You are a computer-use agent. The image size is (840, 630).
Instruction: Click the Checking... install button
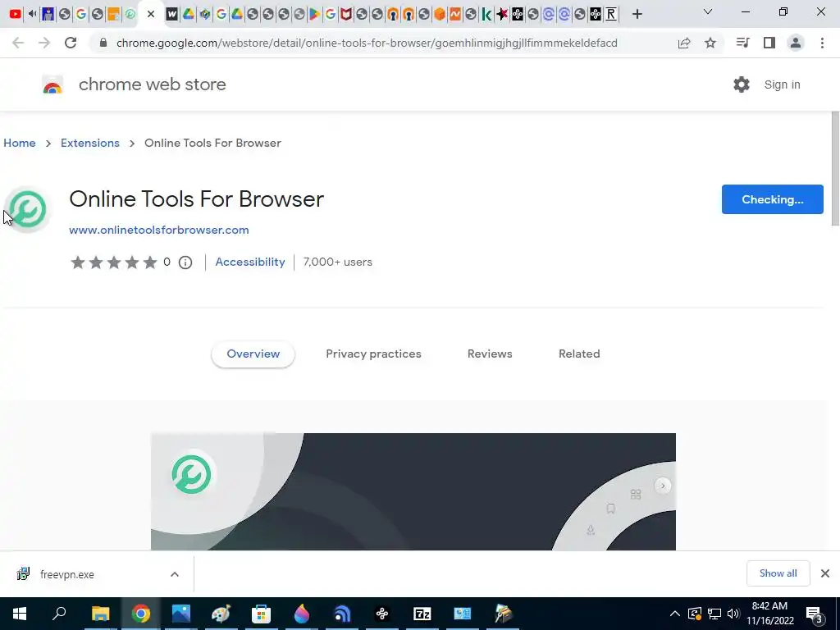pyautogui.click(x=773, y=199)
